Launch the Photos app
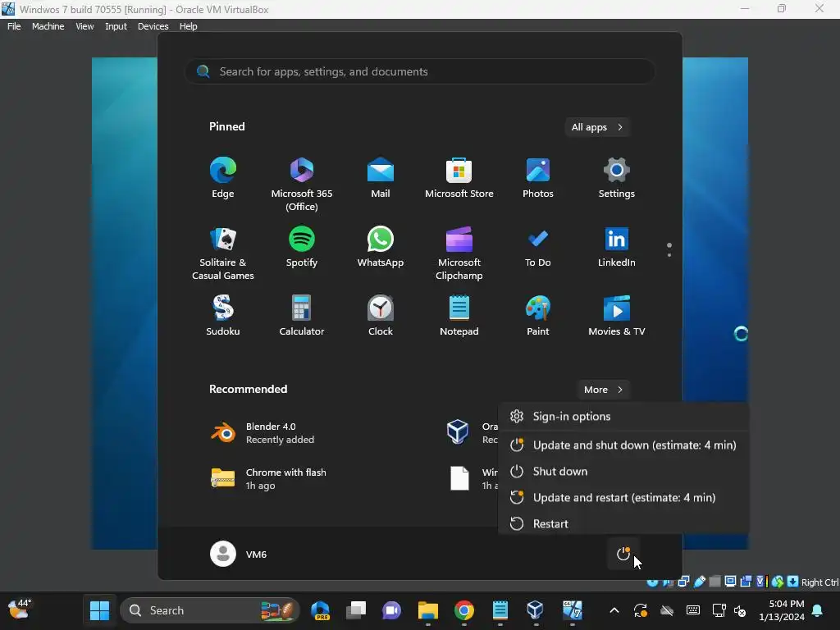Viewport: 840px width, 630px height. coord(538,178)
